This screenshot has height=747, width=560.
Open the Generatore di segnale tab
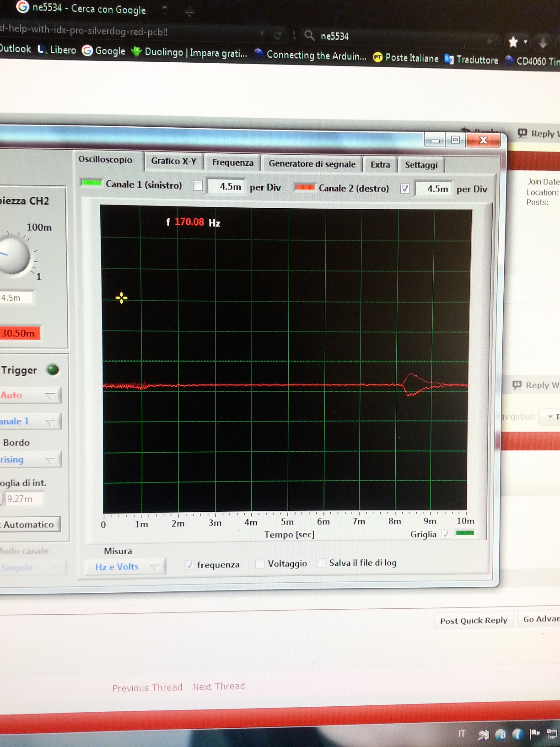click(312, 164)
